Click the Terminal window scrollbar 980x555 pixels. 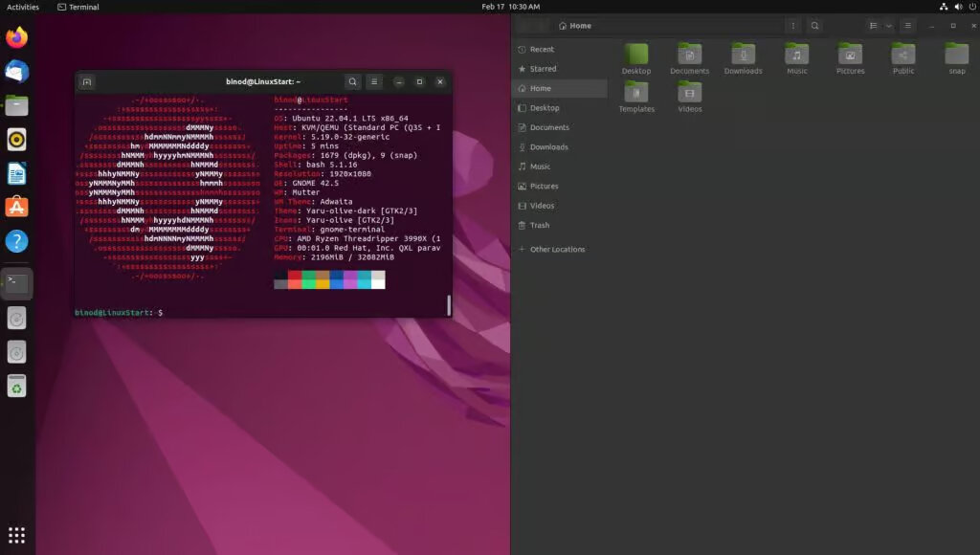pyautogui.click(x=449, y=305)
